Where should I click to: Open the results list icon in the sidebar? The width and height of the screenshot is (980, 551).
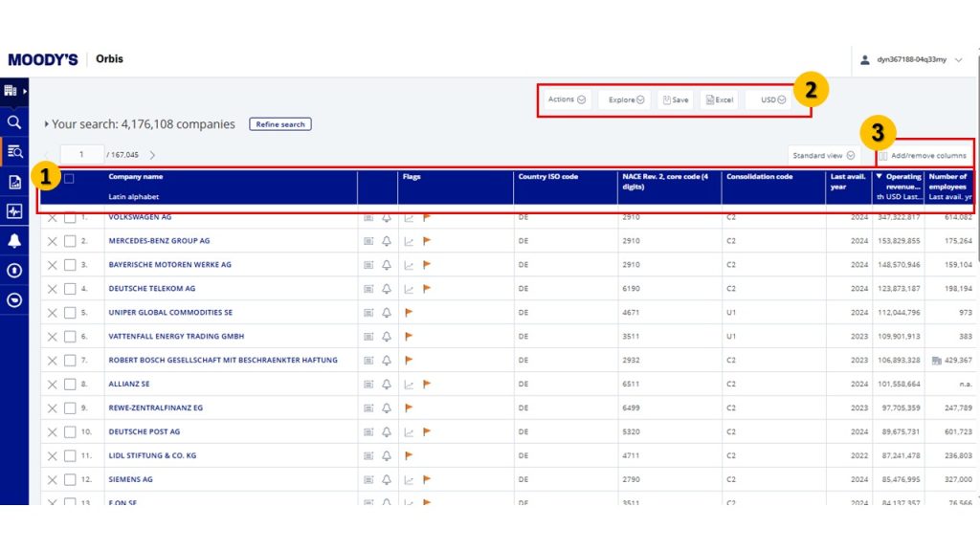point(13,152)
